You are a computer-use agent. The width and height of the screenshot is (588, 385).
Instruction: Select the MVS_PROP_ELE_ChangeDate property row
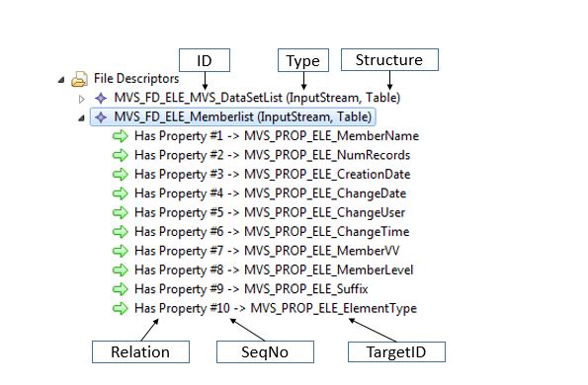(271, 193)
